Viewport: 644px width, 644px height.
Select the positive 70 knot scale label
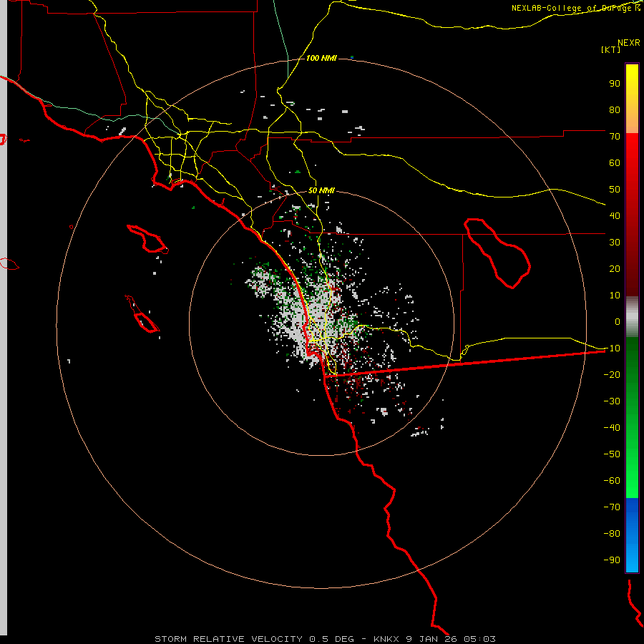click(615, 137)
